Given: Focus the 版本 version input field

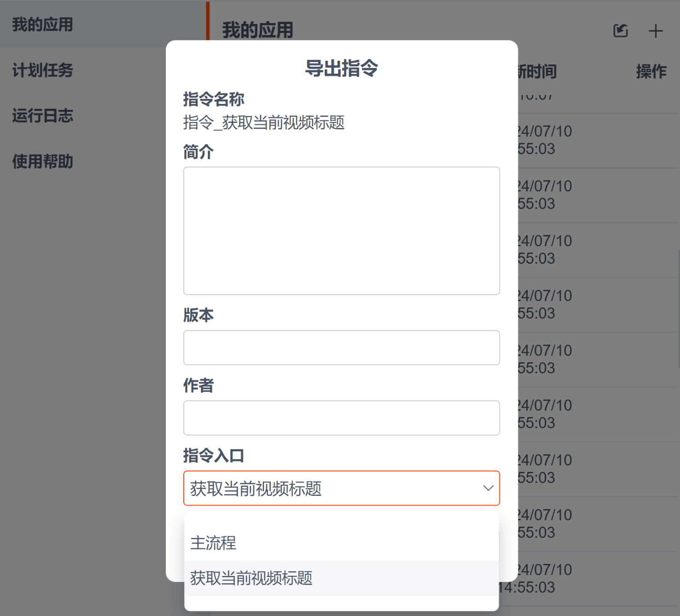Looking at the screenshot, I should pyautogui.click(x=341, y=348).
